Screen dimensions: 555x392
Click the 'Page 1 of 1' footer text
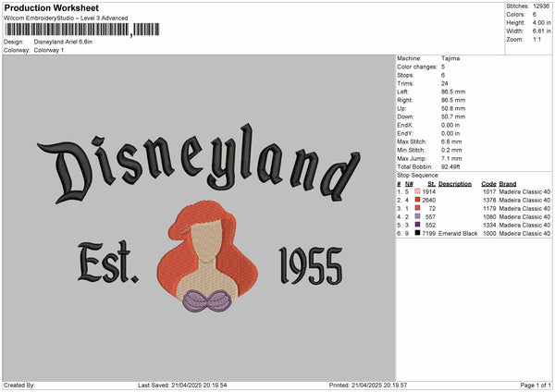tap(536, 385)
